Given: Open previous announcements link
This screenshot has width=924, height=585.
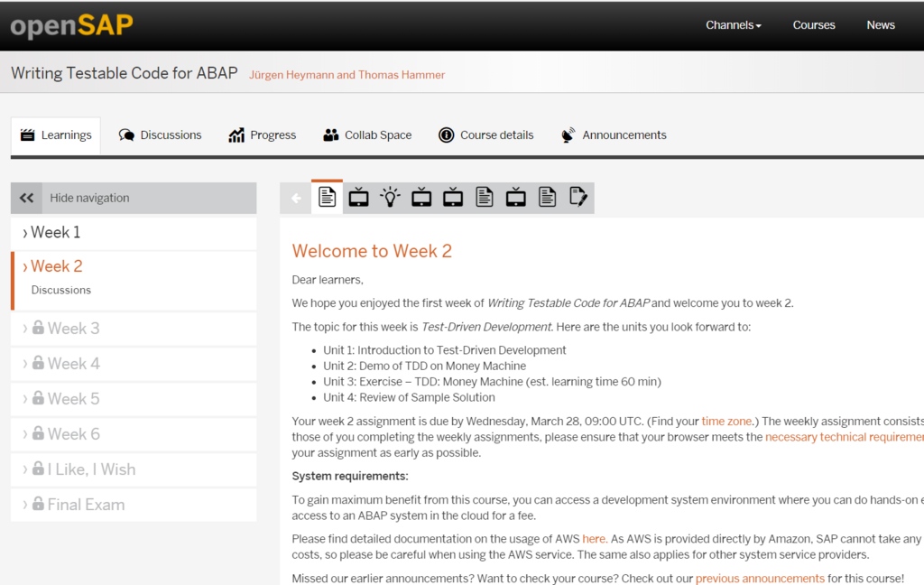Looking at the screenshot, I should pos(760,579).
